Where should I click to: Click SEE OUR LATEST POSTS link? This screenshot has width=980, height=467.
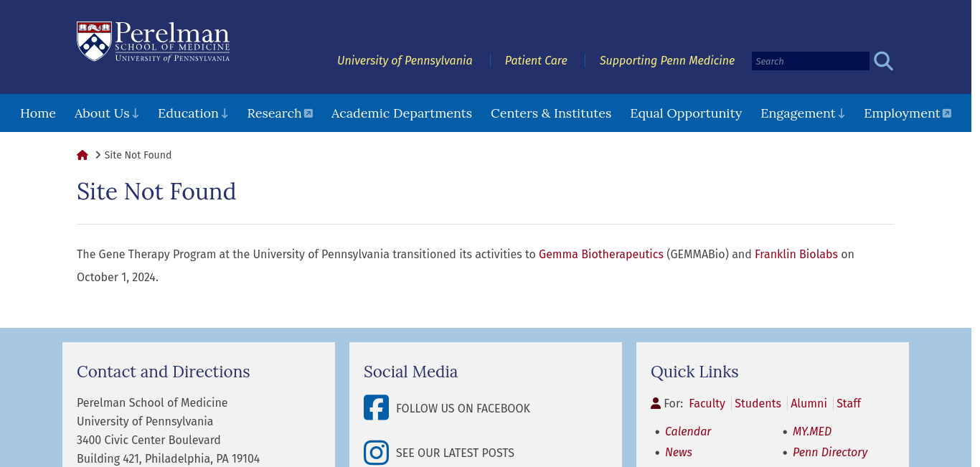455,453
